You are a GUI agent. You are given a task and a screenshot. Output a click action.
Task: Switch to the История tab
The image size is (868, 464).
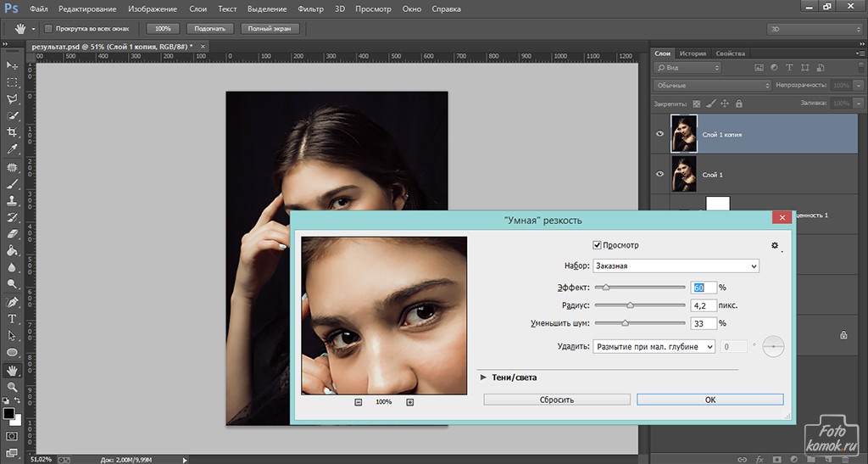point(693,53)
